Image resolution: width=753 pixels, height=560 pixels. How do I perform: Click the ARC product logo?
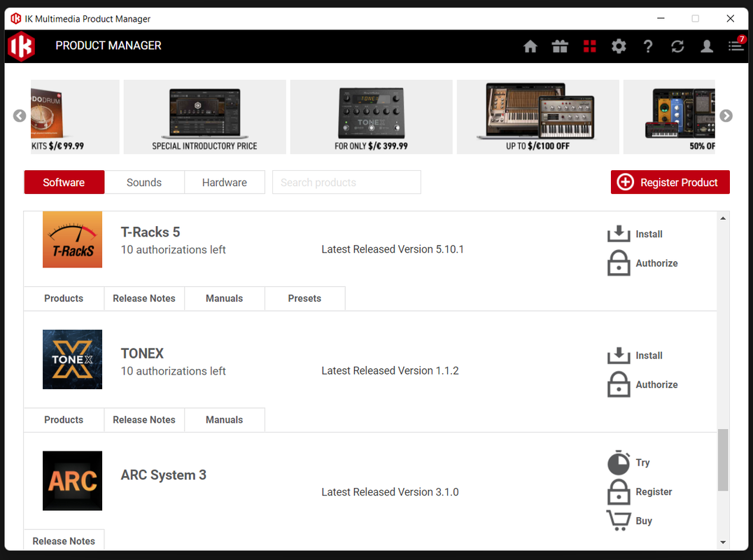point(73,481)
